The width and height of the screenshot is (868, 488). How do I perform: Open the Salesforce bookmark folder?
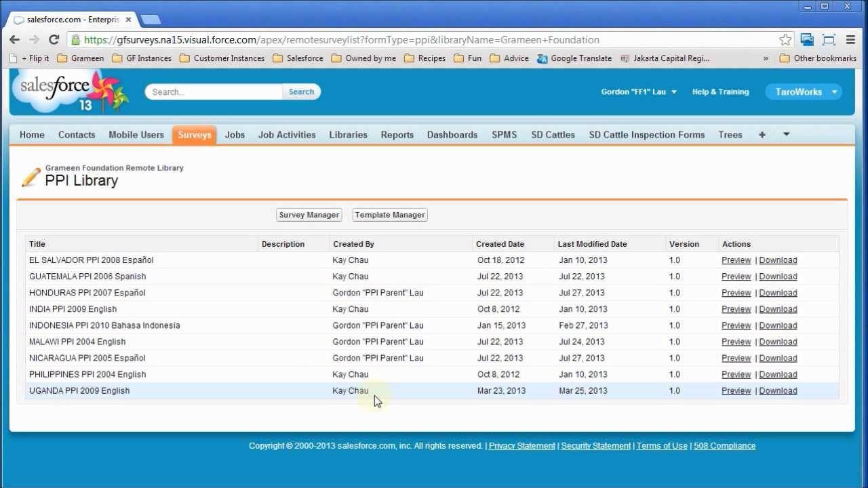tap(298, 58)
